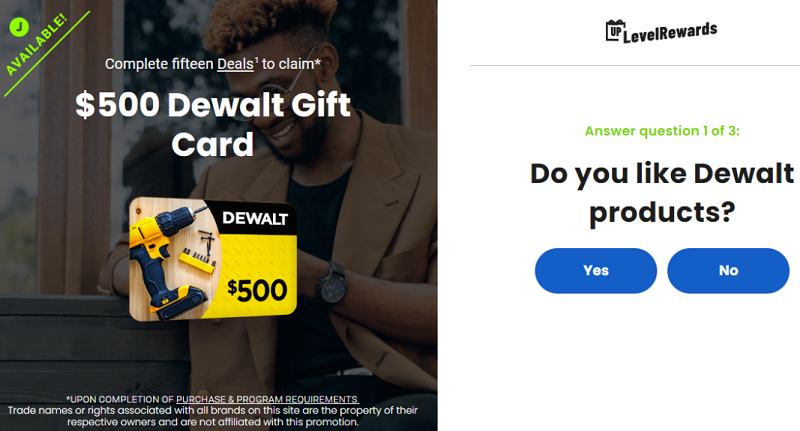Open the Purchase & Program Requirements link
Image resolution: width=800 pixels, height=431 pixels.
(267, 399)
